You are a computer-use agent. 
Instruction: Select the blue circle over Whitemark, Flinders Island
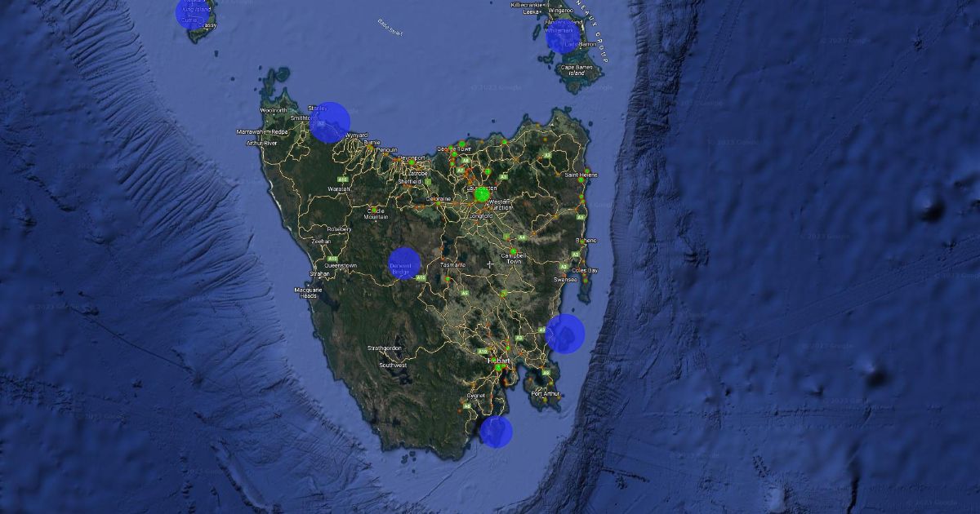562,37
